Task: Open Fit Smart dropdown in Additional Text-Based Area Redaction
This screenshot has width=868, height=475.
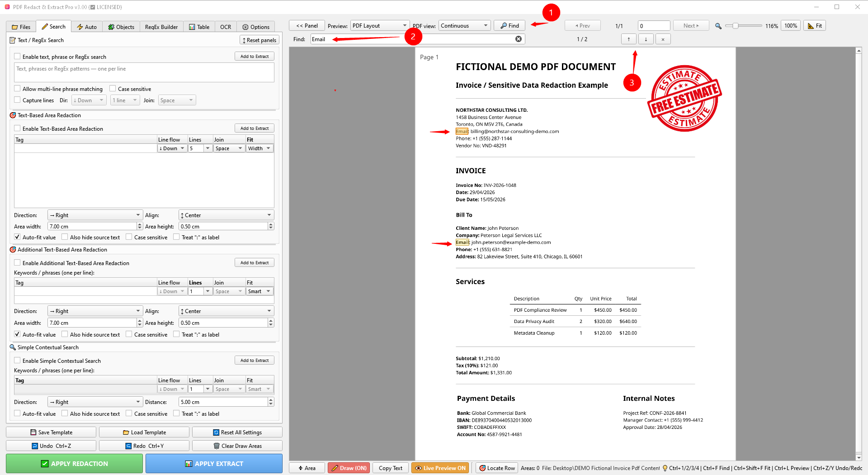Action: point(260,291)
